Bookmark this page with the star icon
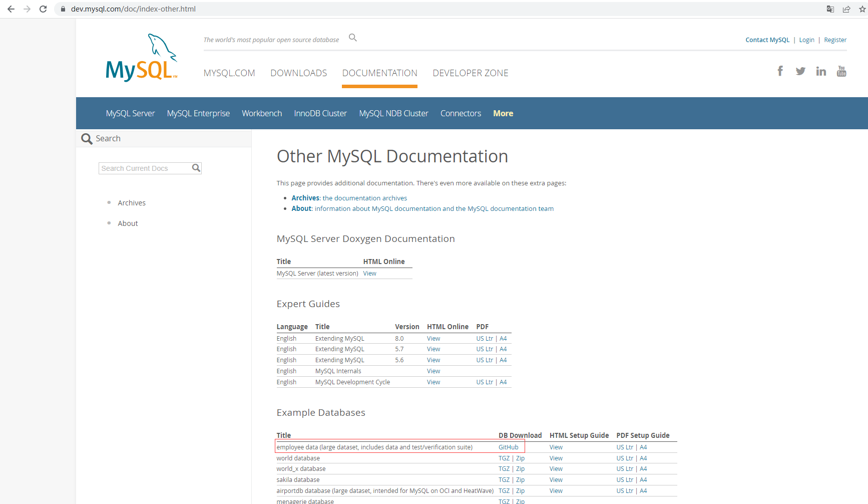The height and width of the screenshot is (504, 868). 862,9
